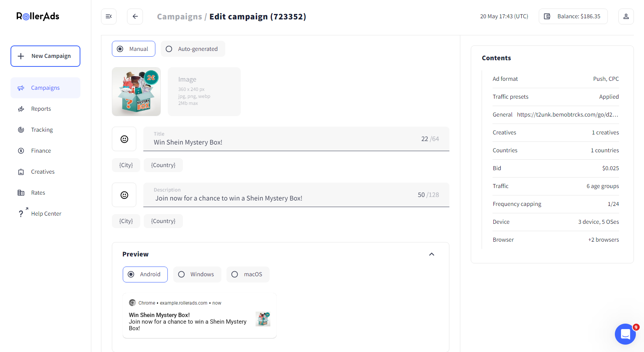Click the Edit campaign (723352) heading
Screen dimensions: 644x352
258,17
